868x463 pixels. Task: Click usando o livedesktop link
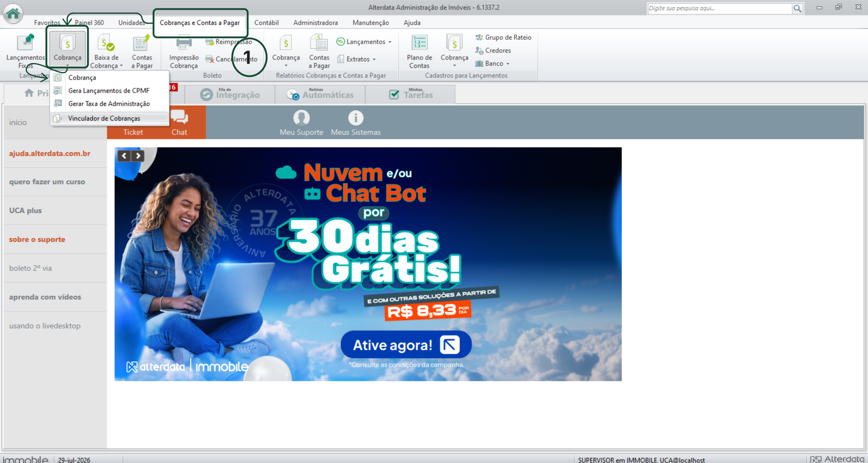point(45,326)
